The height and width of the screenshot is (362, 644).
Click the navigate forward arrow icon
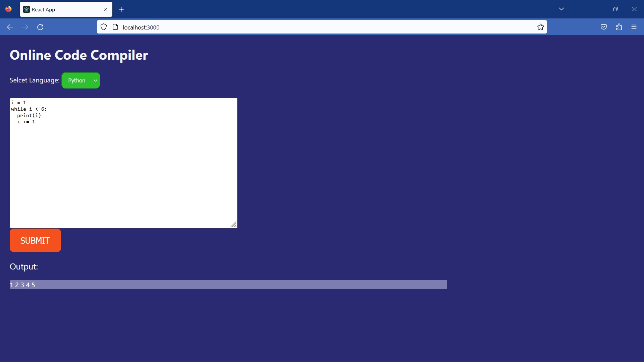(25, 27)
